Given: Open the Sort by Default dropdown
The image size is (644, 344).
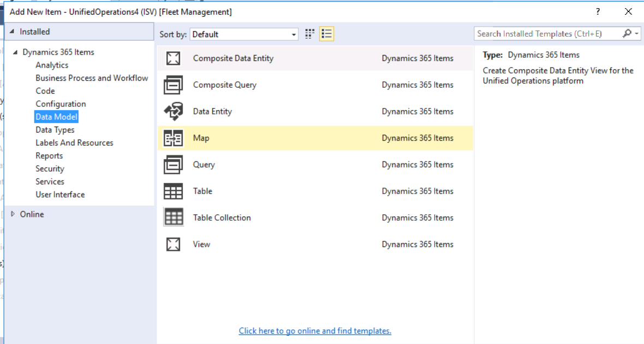Looking at the screenshot, I should coord(244,34).
